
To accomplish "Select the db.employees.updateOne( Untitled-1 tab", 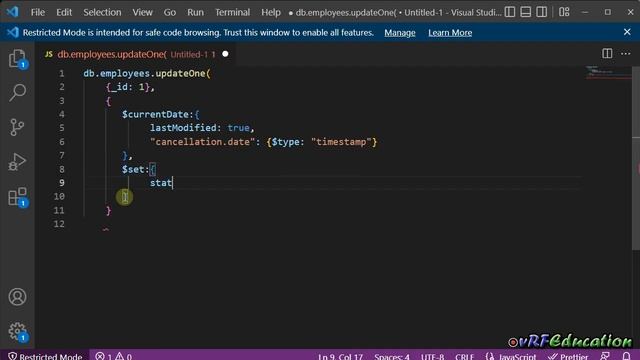I will 136,54.
